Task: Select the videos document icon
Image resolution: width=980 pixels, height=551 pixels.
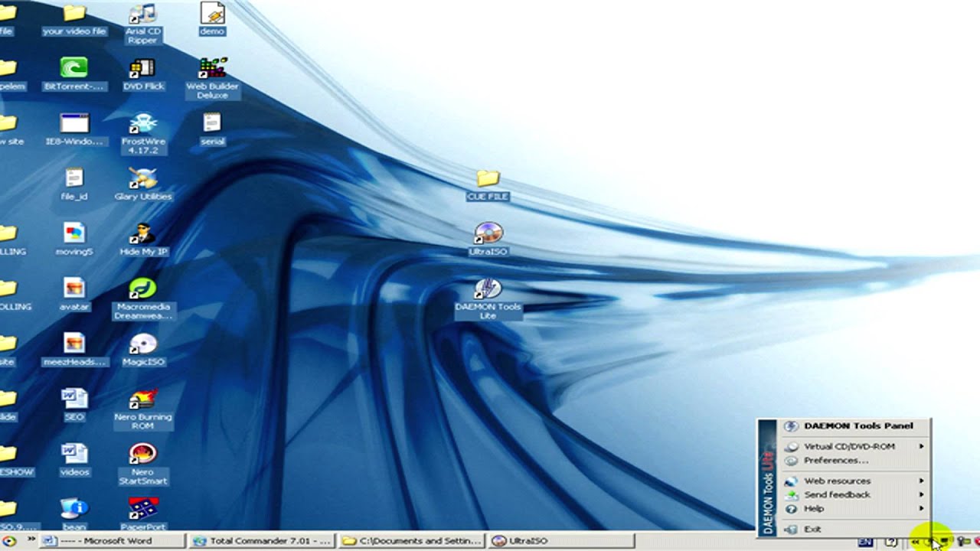Action: click(74, 461)
